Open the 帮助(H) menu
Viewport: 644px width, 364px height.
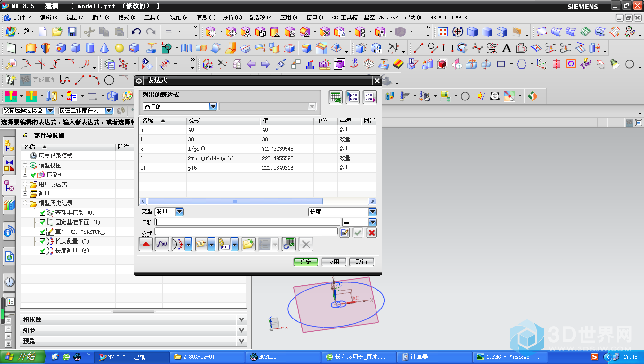[x=413, y=18]
